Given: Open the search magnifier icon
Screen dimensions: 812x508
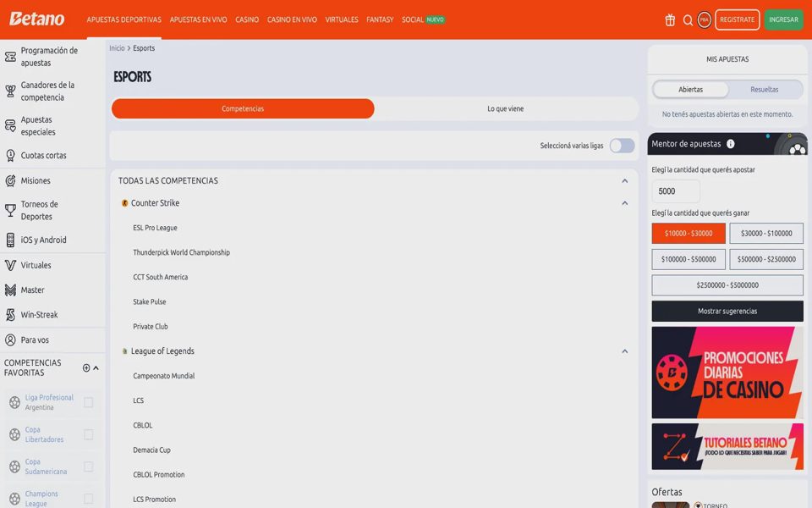Looking at the screenshot, I should pos(688,20).
